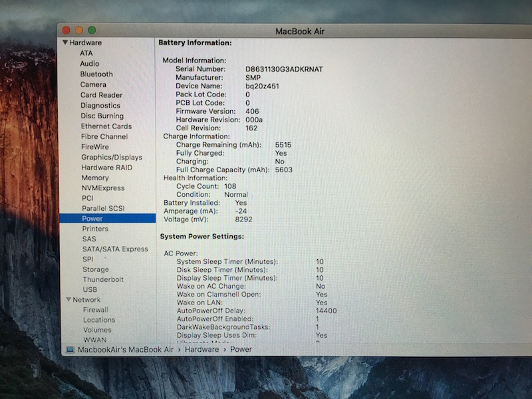The image size is (532, 399).
Task: Click the AC Power label
Action: click(x=180, y=253)
